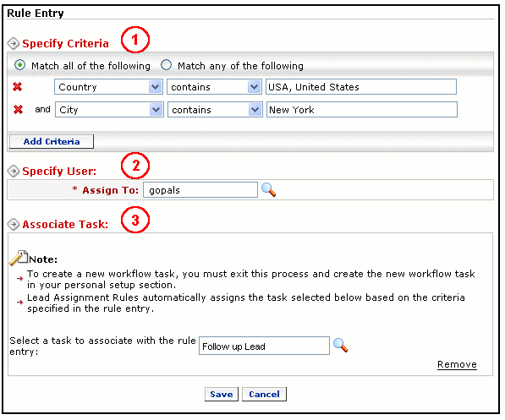Open the contains operator dropdown for Country
The image size is (505, 420).
(x=254, y=87)
